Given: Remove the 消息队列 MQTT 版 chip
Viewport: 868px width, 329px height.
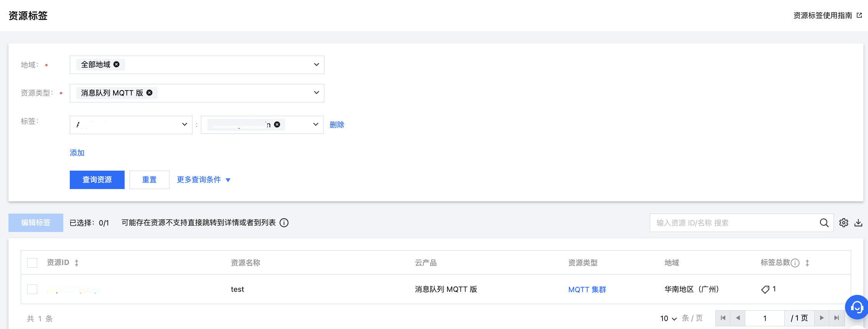Looking at the screenshot, I should (150, 93).
